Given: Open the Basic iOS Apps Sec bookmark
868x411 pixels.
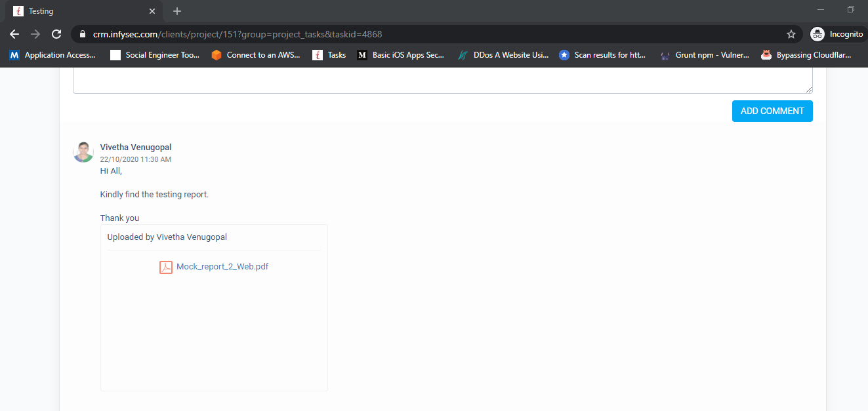Looking at the screenshot, I should 401,55.
